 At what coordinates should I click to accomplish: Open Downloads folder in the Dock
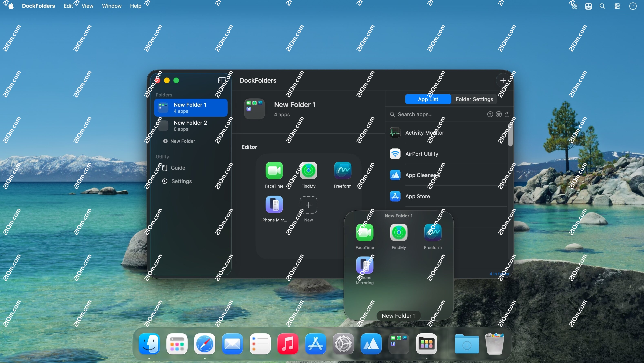point(467,344)
